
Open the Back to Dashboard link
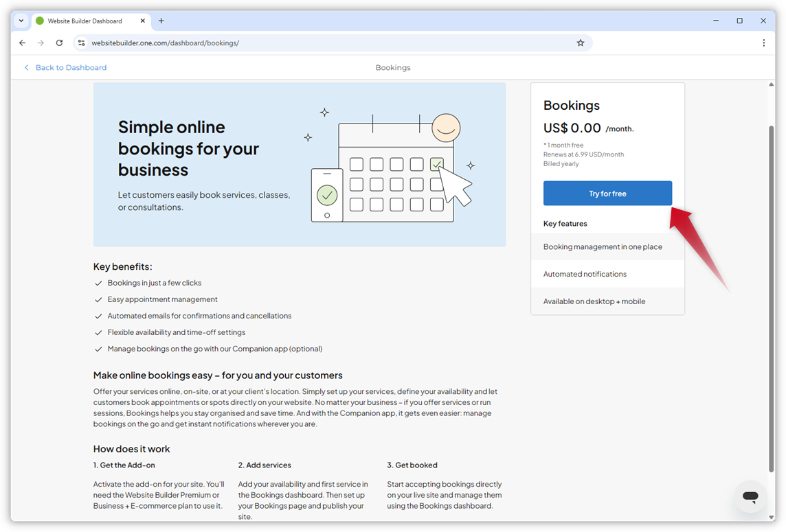coord(70,67)
